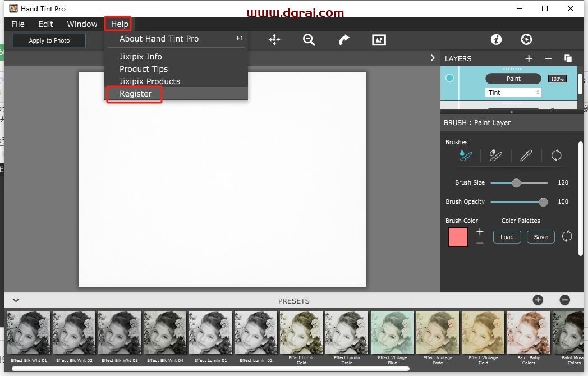Image resolution: width=588 pixels, height=376 pixels.
Task: Collapse the Presets panel with chevron
Action: pos(16,300)
